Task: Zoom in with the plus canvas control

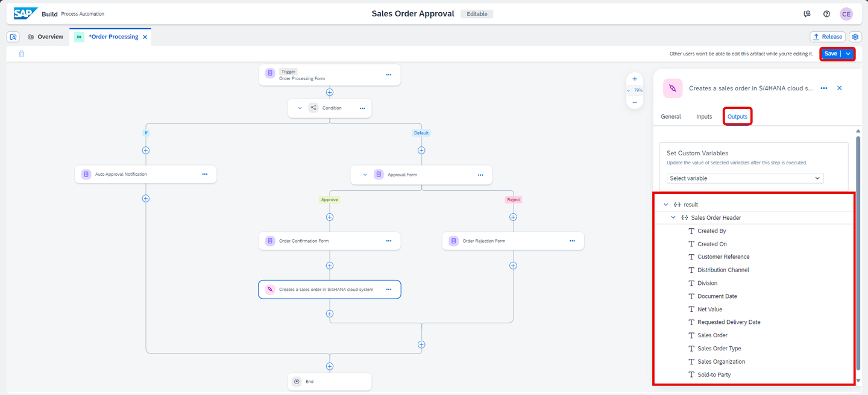Action: click(635, 79)
